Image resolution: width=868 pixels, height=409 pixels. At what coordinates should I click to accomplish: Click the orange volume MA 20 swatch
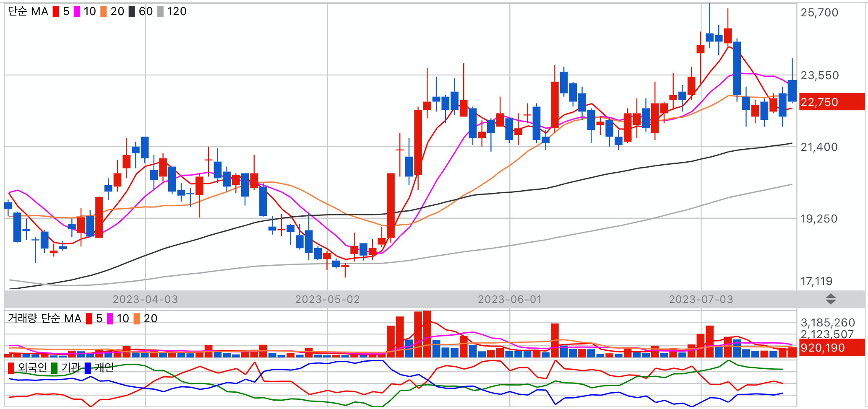coord(137,319)
